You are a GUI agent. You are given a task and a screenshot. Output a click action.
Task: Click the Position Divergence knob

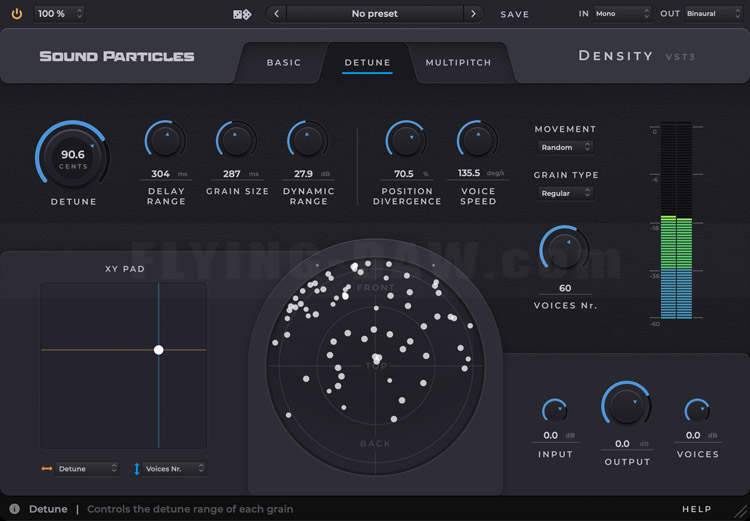click(406, 140)
